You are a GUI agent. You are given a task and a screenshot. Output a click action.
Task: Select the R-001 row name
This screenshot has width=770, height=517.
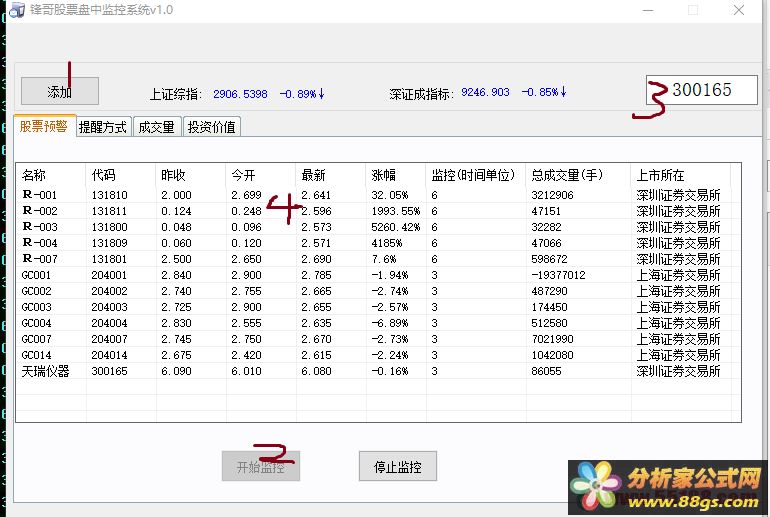click(x=40, y=195)
